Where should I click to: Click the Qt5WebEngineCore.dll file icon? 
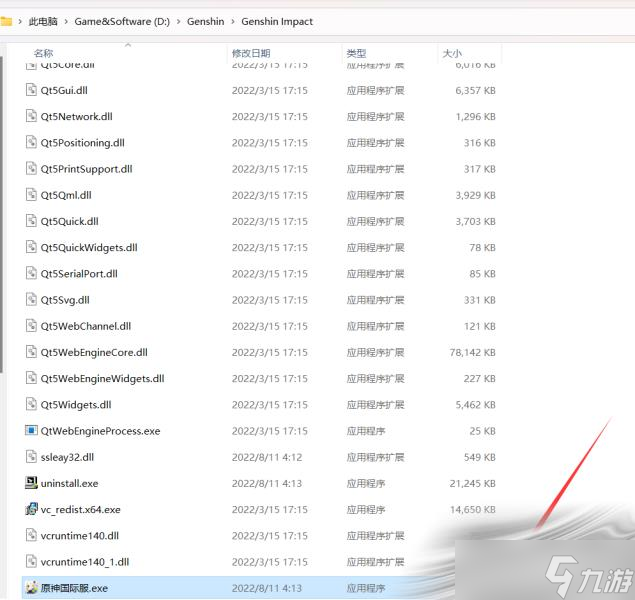tap(31, 352)
